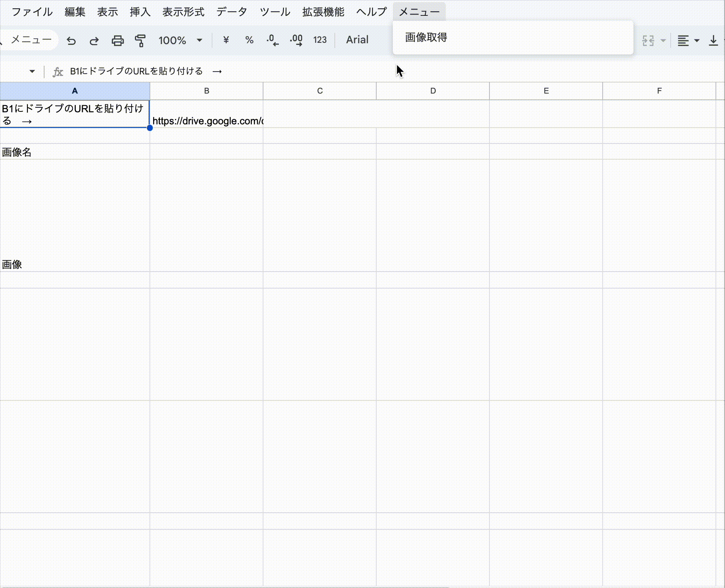Open the 拡張機能 menu
This screenshot has height=588, width=725.
(x=323, y=12)
